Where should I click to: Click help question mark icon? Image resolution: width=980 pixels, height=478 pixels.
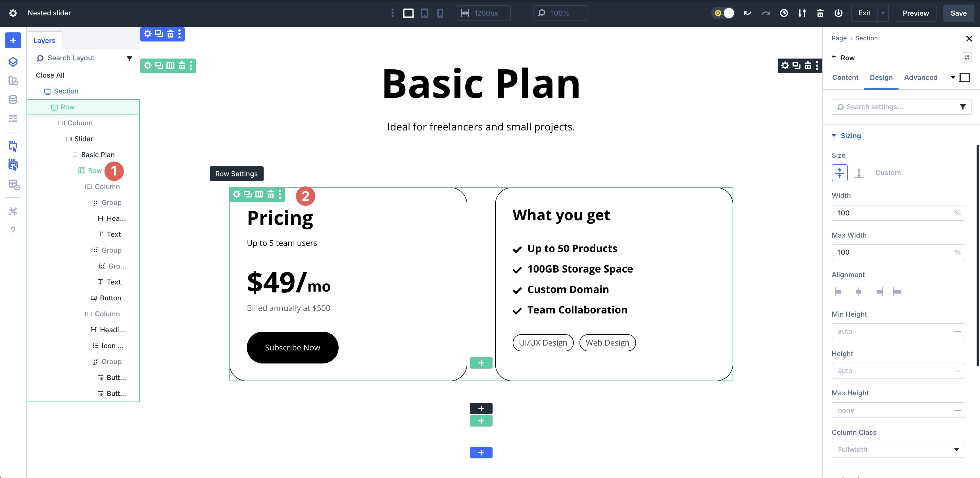tap(13, 230)
